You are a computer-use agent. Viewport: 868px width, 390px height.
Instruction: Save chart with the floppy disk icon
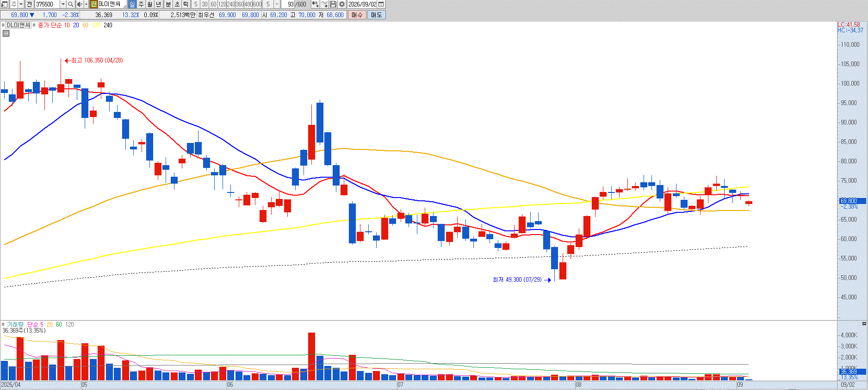point(333,4)
